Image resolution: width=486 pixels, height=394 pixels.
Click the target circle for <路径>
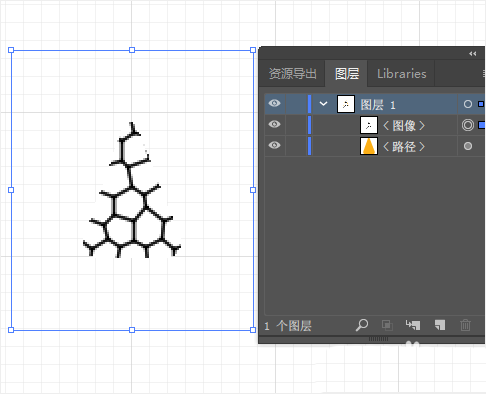click(468, 146)
